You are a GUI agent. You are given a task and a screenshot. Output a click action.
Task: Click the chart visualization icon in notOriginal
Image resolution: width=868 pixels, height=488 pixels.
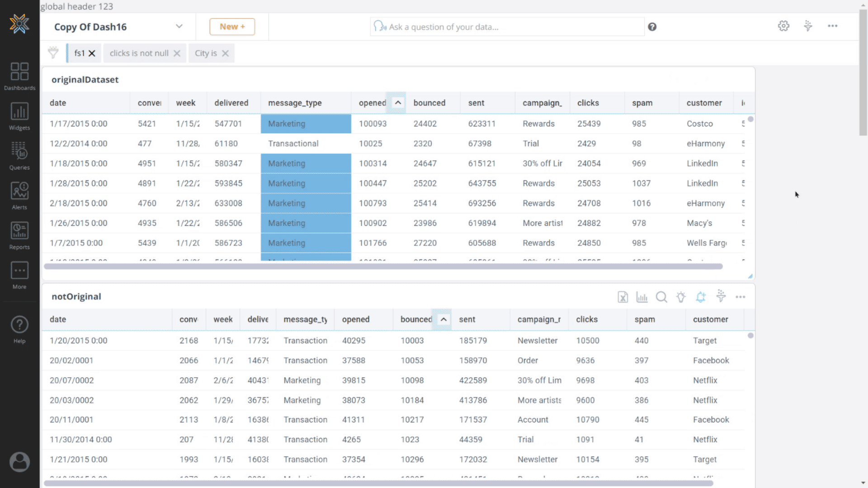(642, 297)
